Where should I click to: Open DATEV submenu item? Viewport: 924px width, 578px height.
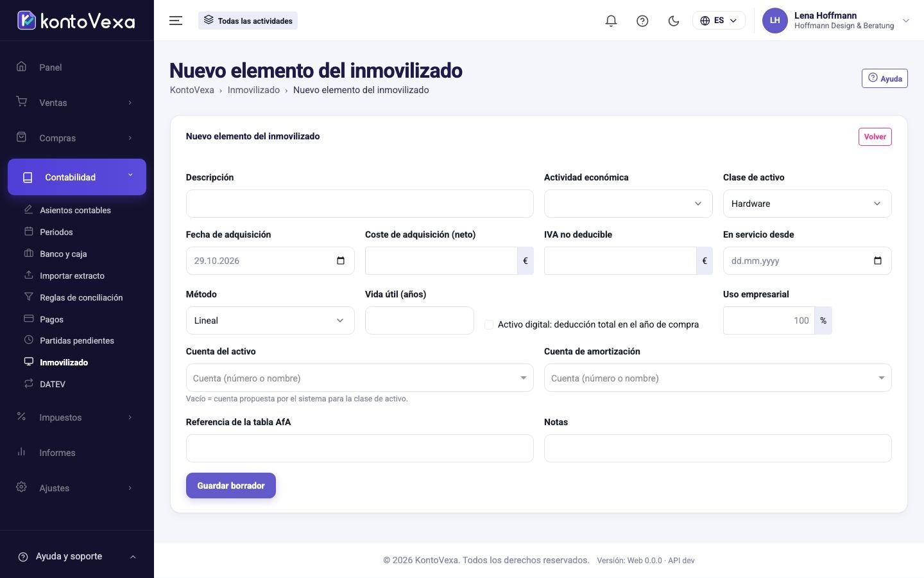point(53,384)
